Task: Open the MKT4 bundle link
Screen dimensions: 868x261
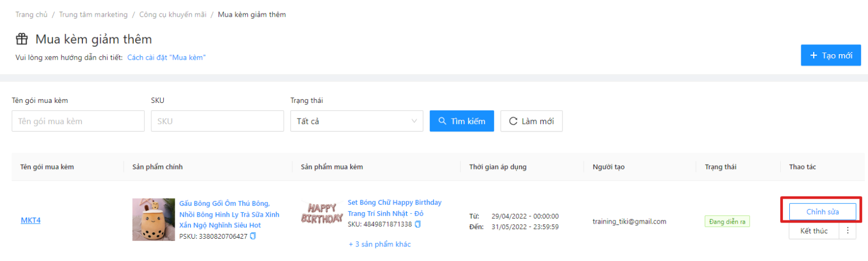Action: point(30,220)
